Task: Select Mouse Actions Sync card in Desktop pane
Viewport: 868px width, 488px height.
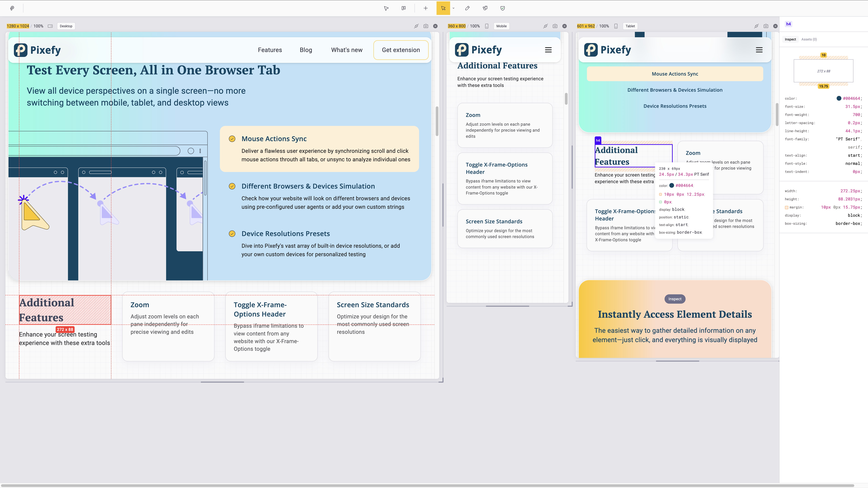Action: click(319, 149)
